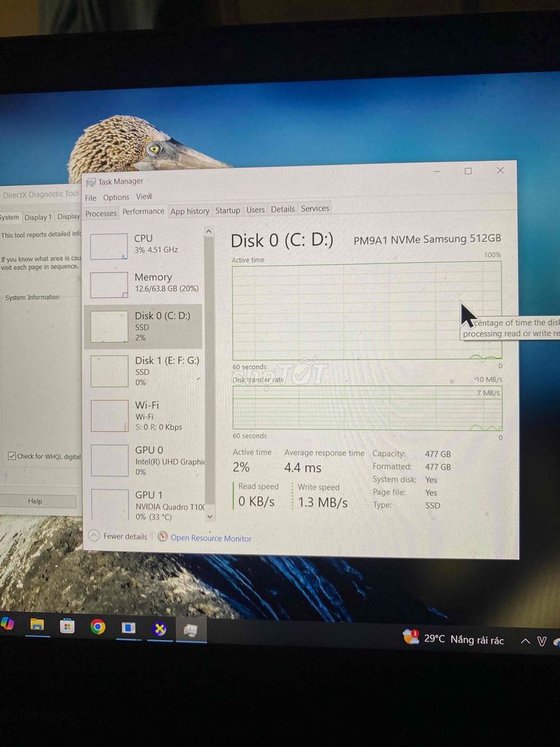Click the Fewer details label
This screenshot has height=747, width=560.
[x=125, y=536]
